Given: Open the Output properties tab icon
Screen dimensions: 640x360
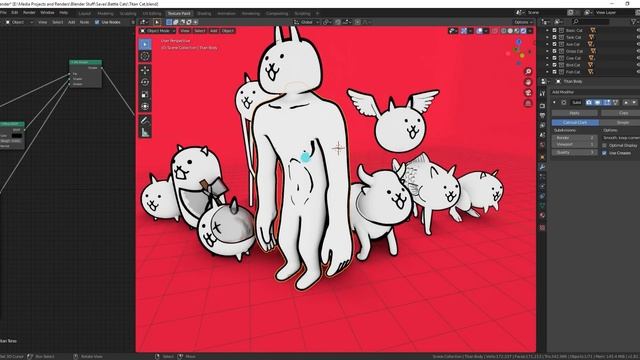Looking at the screenshot, I should (x=542, y=116).
